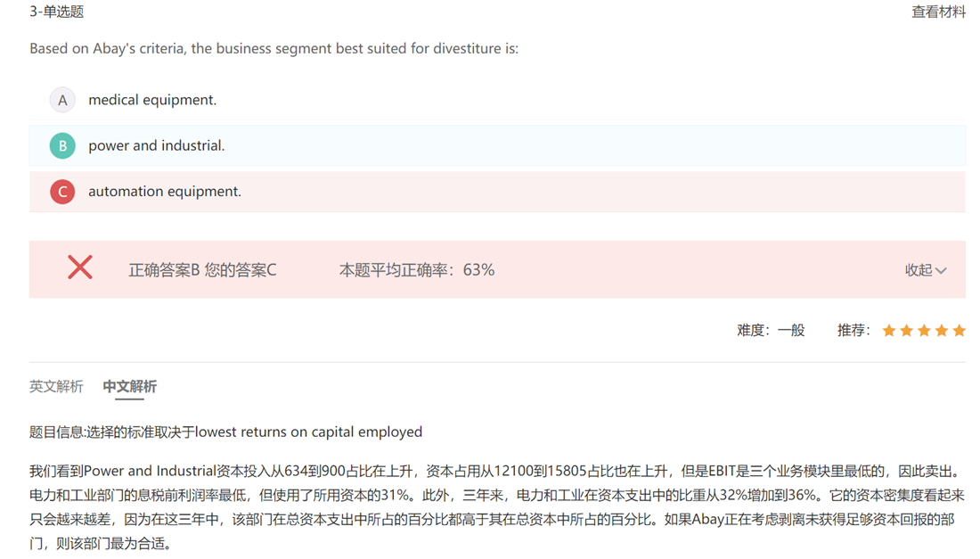This screenshot has height=559, width=980.
Task: Select the option A circle
Action: pos(62,100)
